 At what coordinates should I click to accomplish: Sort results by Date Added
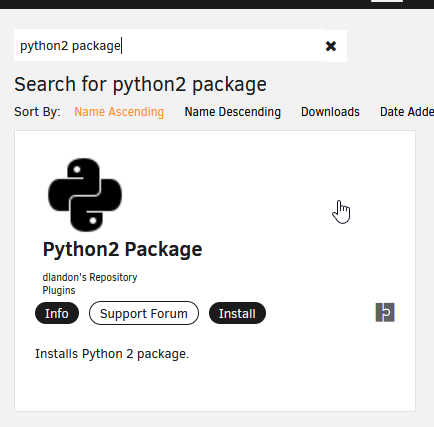(407, 112)
